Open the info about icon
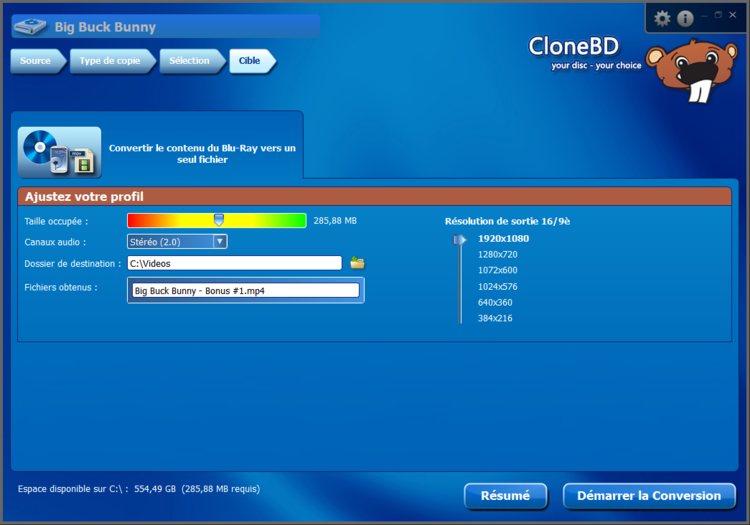 coord(685,18)
